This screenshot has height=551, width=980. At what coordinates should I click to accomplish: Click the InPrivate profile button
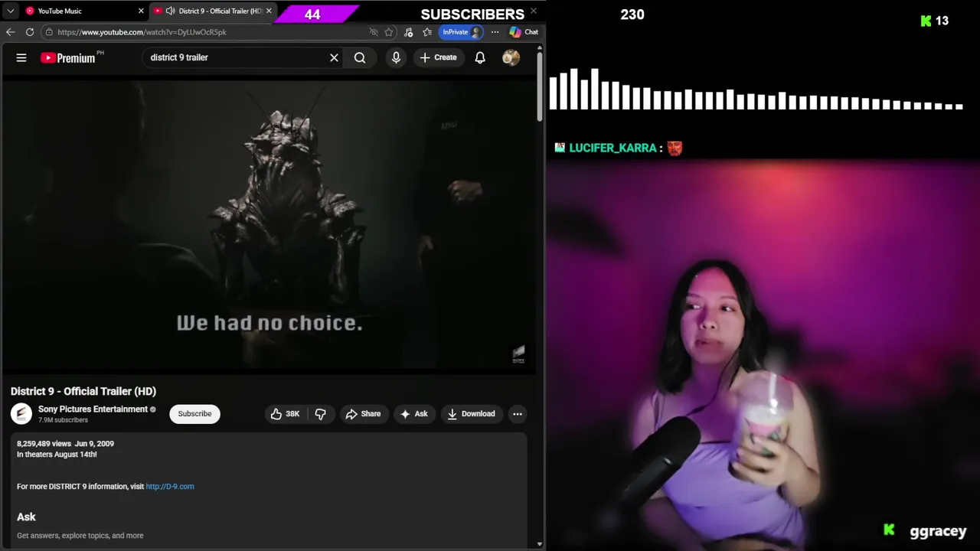[x=462, y=32]
